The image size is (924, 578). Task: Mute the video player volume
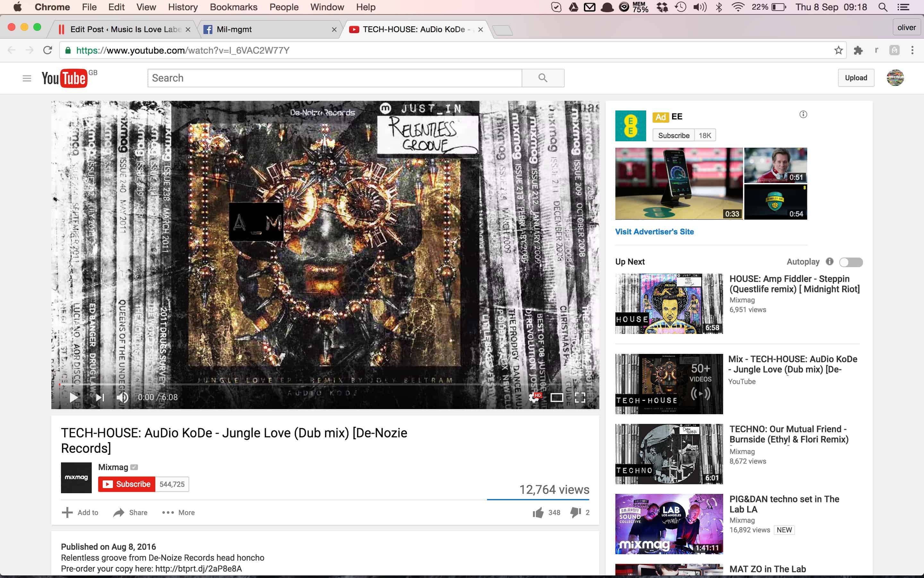pos(123,398)
